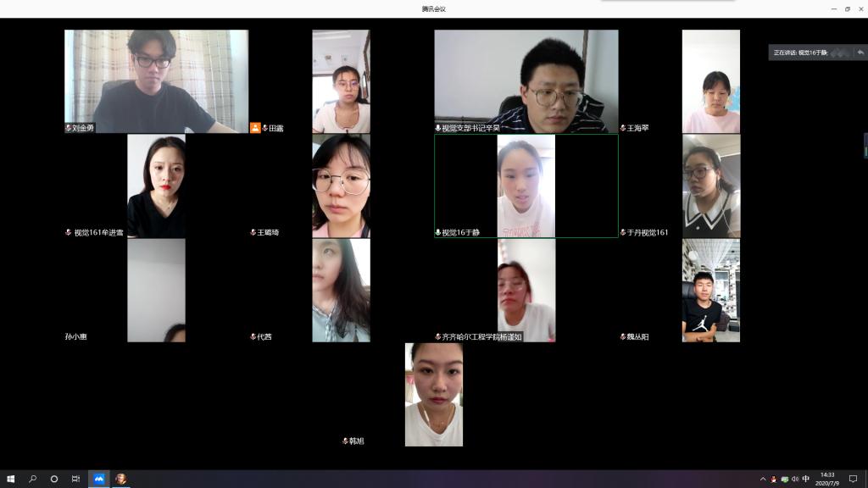This screenshot has height=488, width=868.
Task: Open the Windows Start menu
Action: point(11,479)
